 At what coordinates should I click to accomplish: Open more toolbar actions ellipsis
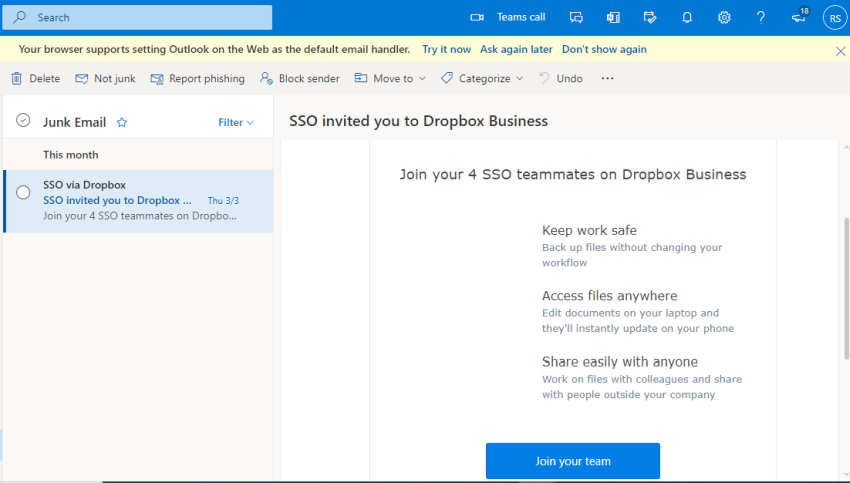click(x=607, y=79)
